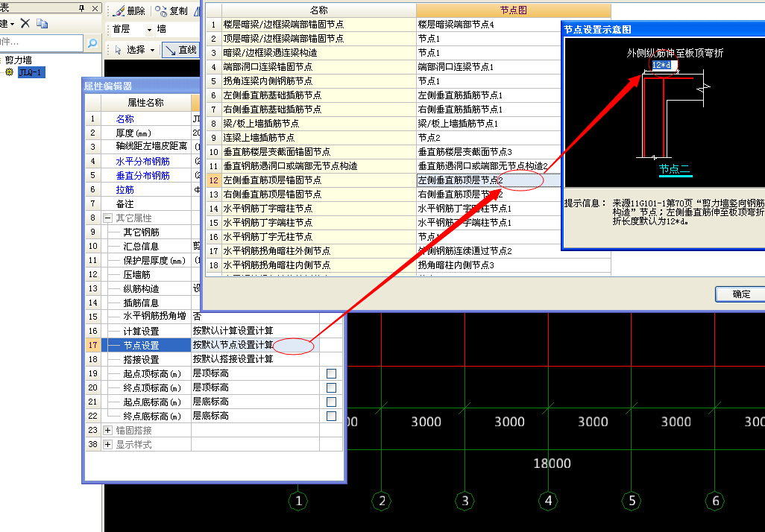Click the 12*d value field in diagram

pos(664,65)
